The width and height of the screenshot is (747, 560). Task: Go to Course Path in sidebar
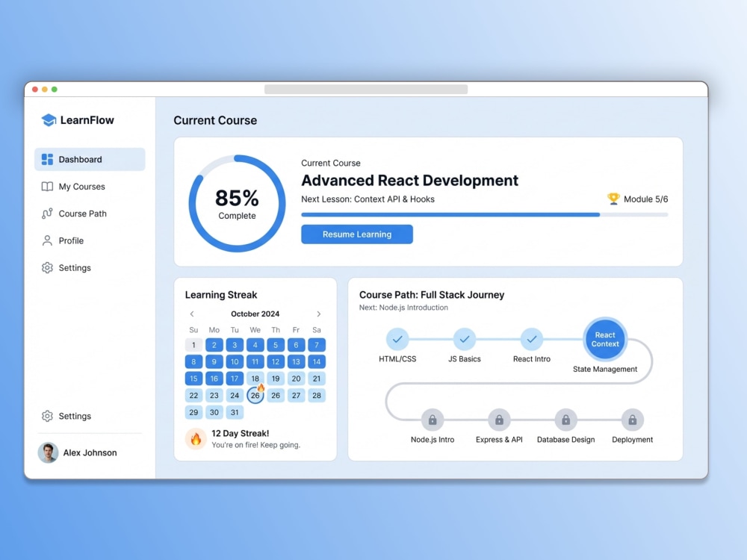pyautogui.click(x=90, y=214)
